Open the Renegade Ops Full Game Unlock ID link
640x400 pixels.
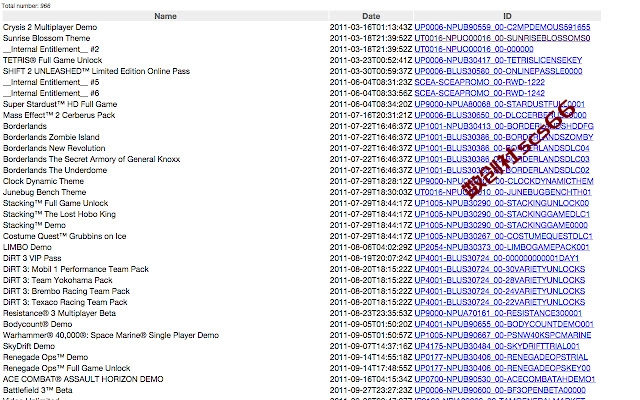pyautogui.click(x=502, y=369)
